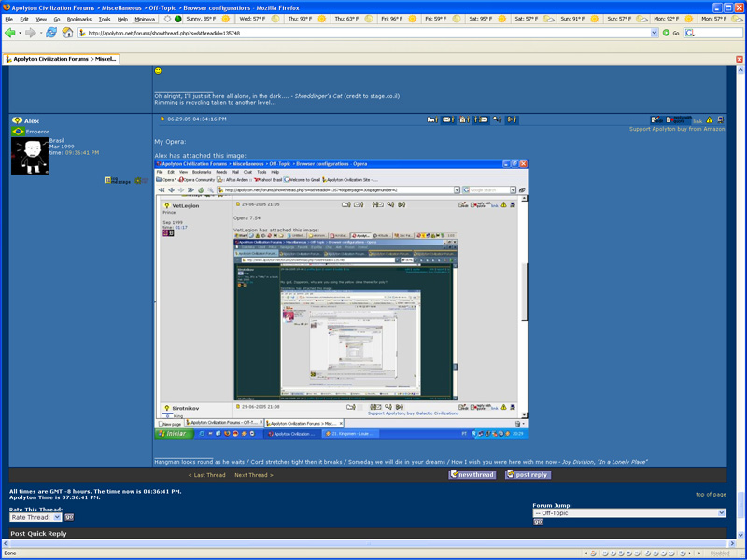Image resolution: width=747 pixels, height=560 pixels.
Task: Click the browser Back arrow button
Action: point(10,33)
